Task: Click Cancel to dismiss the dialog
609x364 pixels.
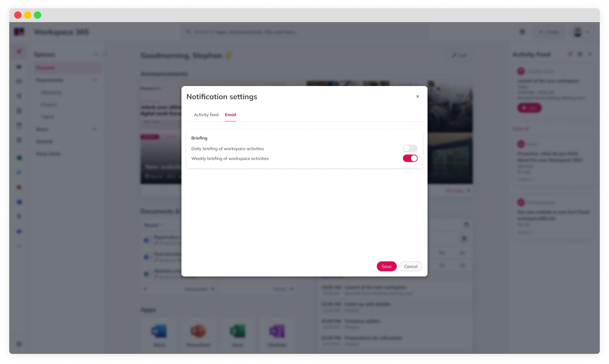Action: pos(410,266)
